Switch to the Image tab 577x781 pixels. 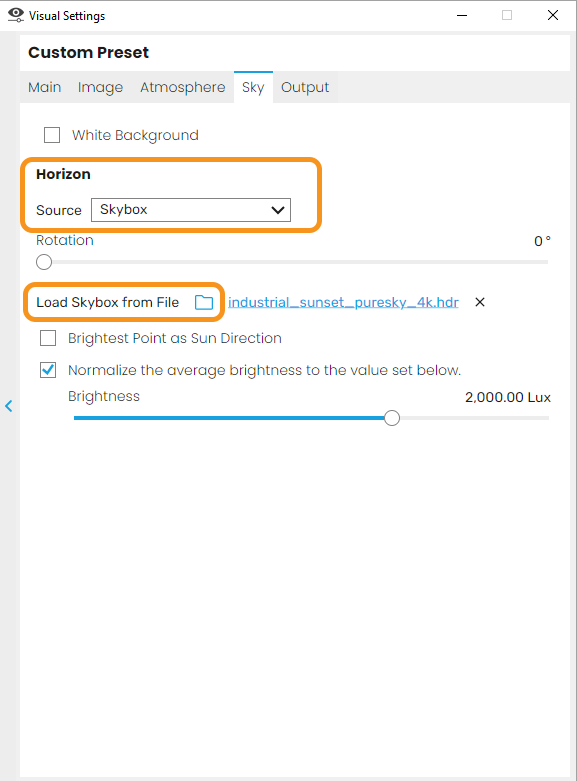pos(100,87)
